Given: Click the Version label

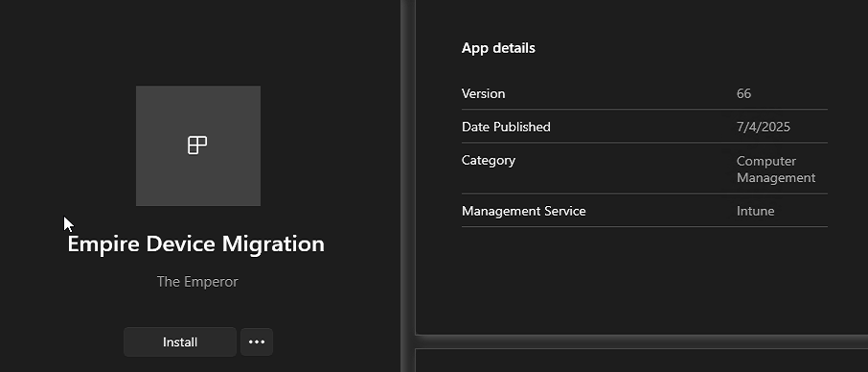Looking at the screenshot, I should tap(483, 94).
